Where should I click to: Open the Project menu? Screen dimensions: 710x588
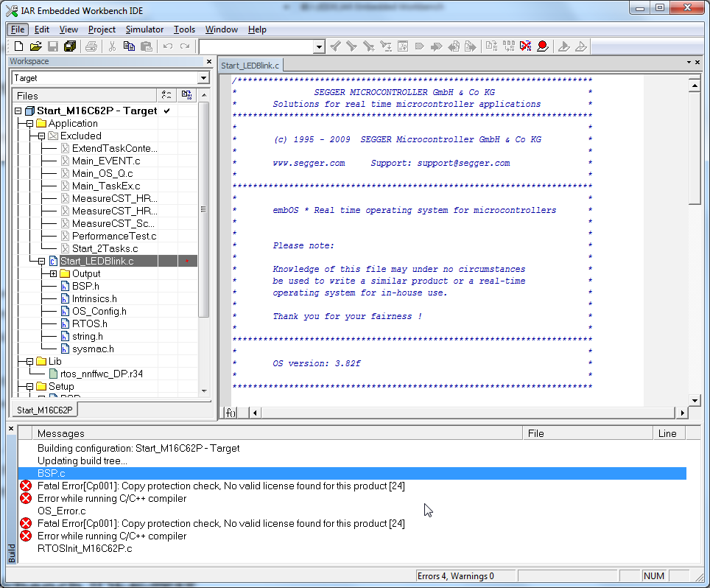(102, 29)
